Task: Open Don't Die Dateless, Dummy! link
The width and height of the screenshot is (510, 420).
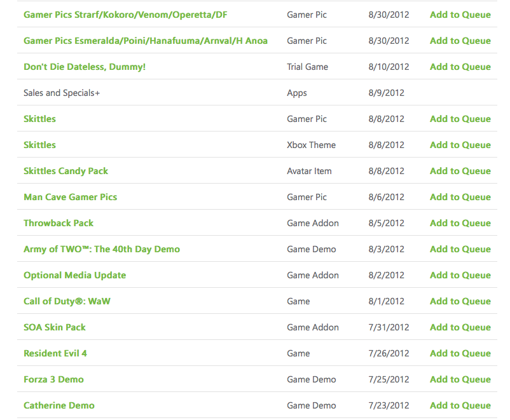Action: pyautogui.click(x=85, y=67)
